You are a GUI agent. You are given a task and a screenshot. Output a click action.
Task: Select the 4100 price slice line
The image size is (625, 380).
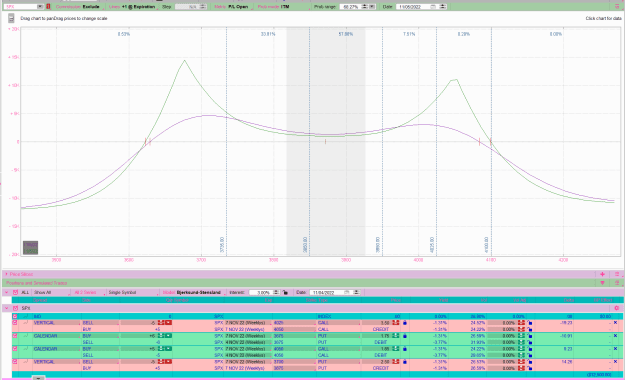(491, 142)
